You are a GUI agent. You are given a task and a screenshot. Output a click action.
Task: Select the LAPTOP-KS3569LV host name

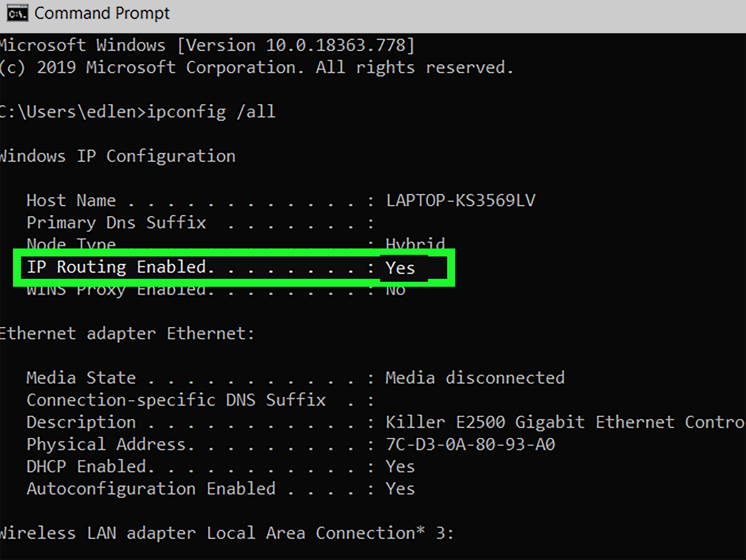click(461, 200)
